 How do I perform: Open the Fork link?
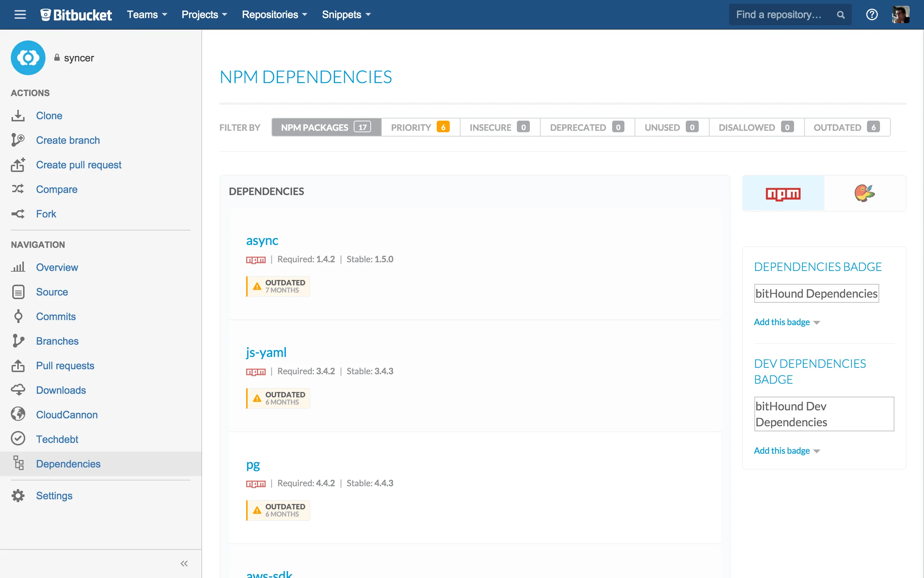coord(46,214)
